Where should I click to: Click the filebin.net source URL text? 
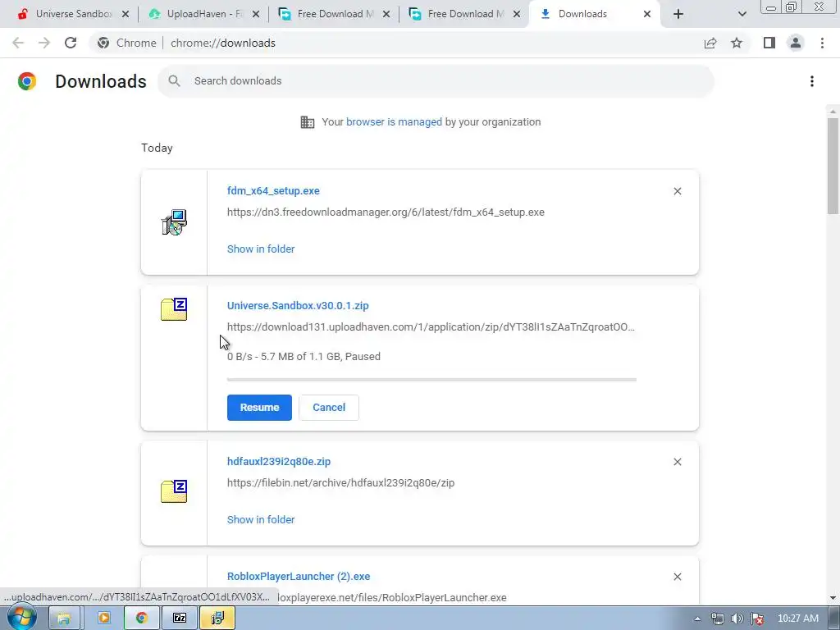pyautogui.click(x=340, y=482)
